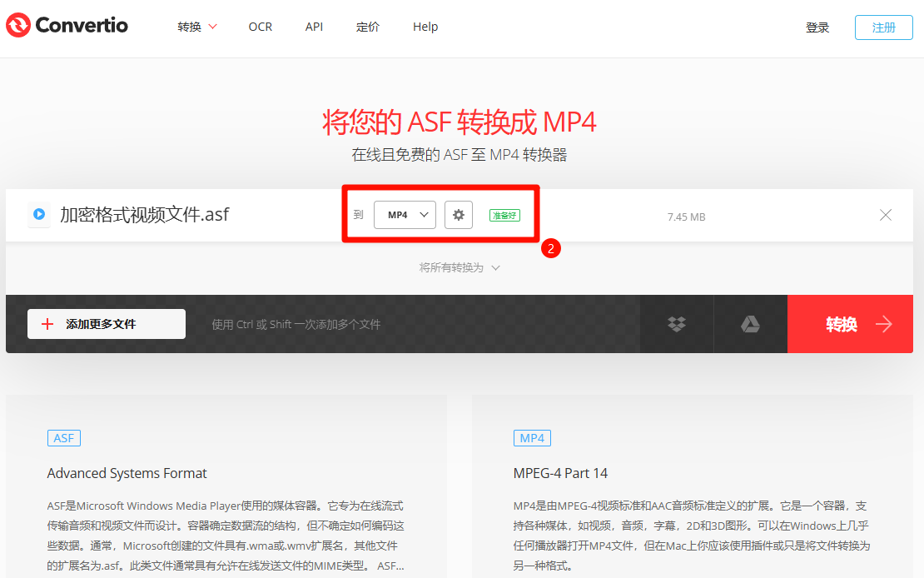Open the 定价 pricing page
This screenshot has height=578, width=924.
[x=368, y=27]
